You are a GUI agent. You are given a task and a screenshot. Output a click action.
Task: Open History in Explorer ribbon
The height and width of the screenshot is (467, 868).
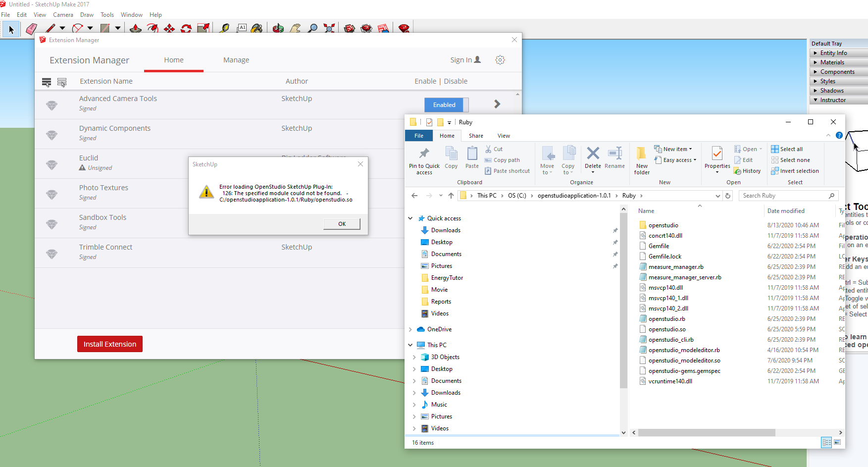click(x=747, y=171)
